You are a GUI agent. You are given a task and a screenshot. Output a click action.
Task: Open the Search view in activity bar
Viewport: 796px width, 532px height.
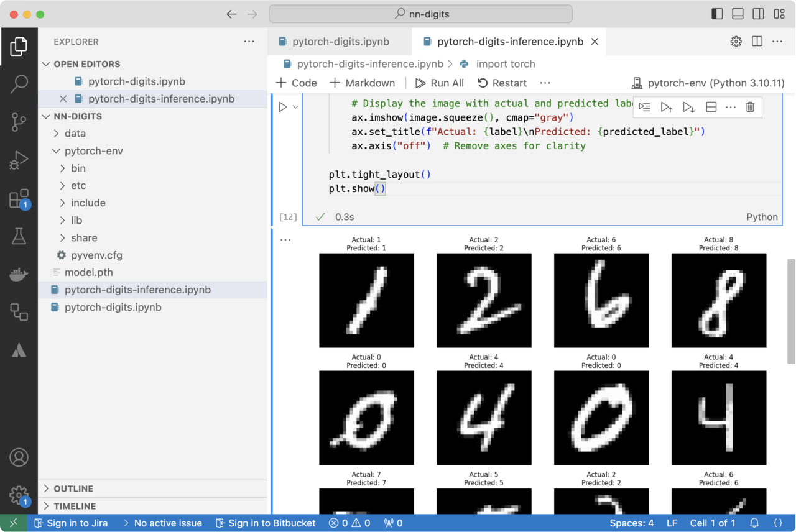19,83
